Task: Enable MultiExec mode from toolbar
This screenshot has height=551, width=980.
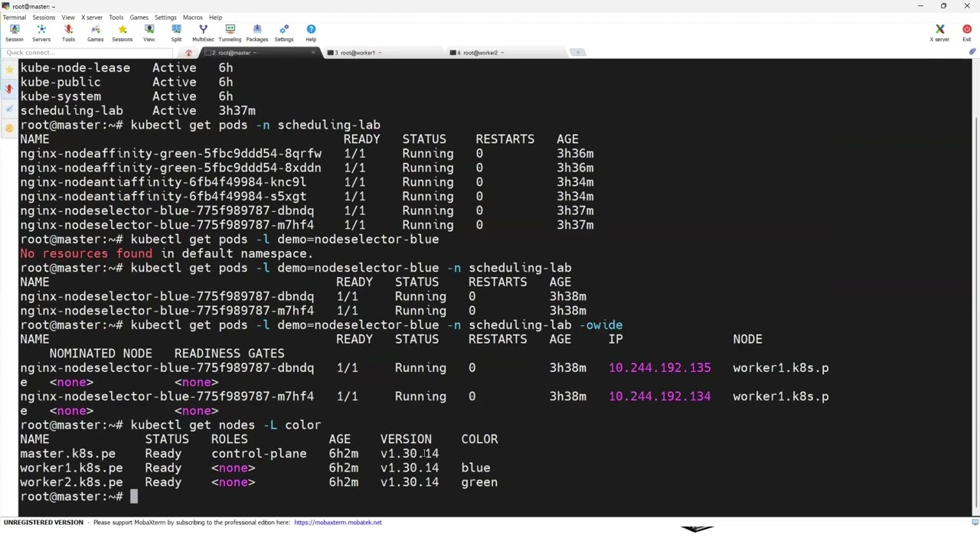Action: (x=203, y=33)
